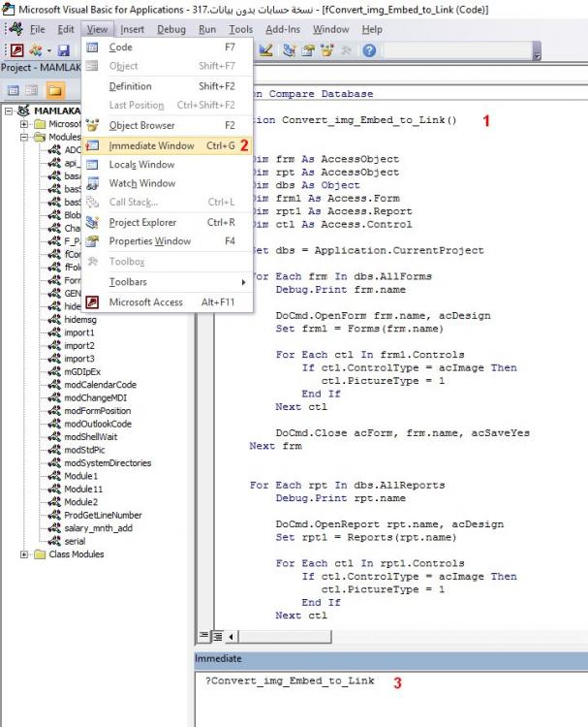This screenshot has height=727, width=588.
Task: Choose Code from the View menu
Action: point(168,47)
